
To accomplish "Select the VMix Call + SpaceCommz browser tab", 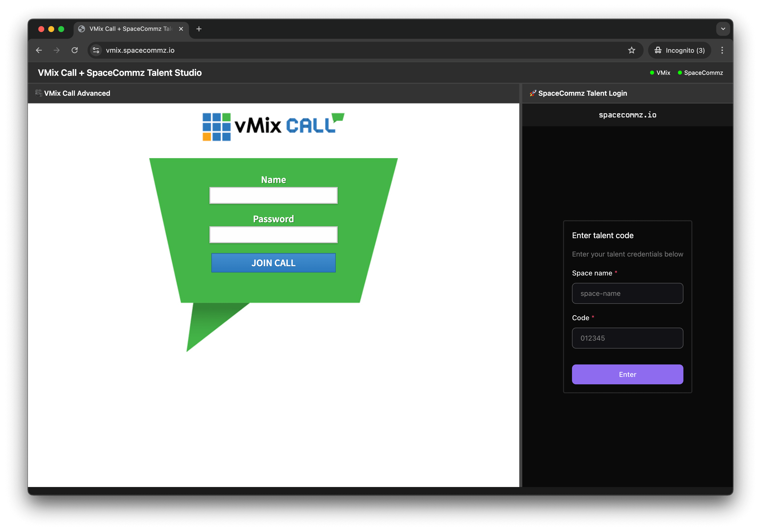I will [x=131, y=29].
